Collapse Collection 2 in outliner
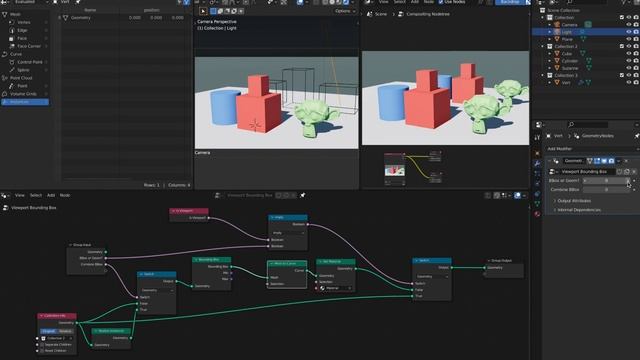Screen dimensions: 640x360 tap(543, 47)
